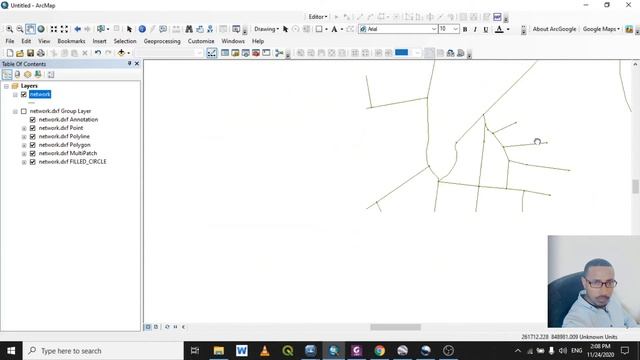Toggle Italic text formatting
Image resolution: width=640 pixels, height=360 pixels.
475,29
